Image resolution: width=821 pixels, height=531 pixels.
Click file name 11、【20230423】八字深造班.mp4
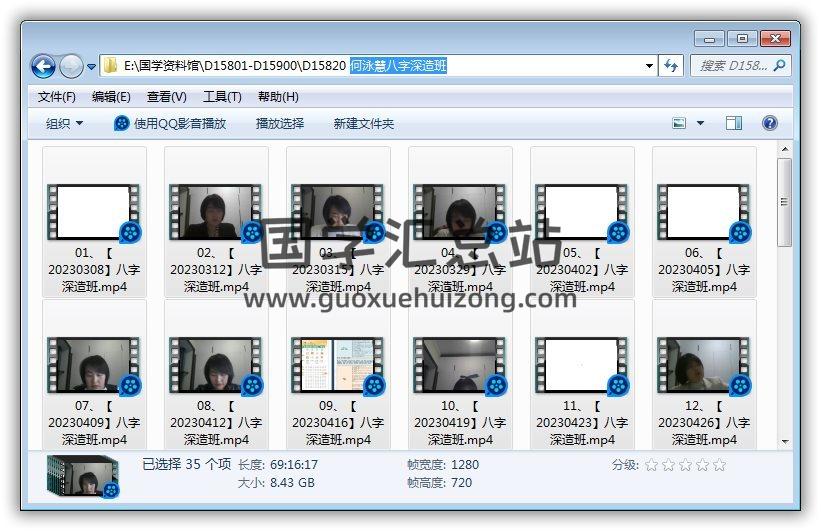[x=582, y=423]
